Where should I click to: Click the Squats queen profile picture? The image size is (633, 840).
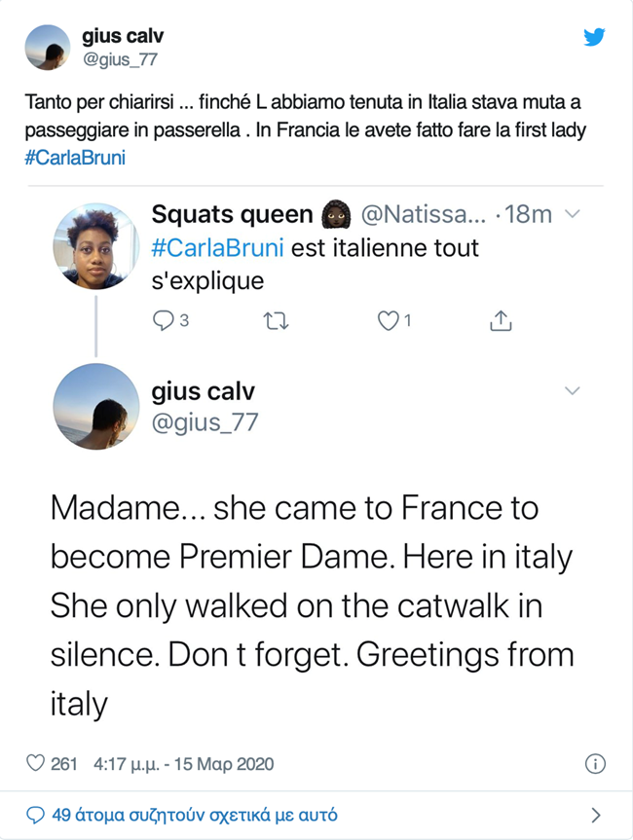click(94, 245)
